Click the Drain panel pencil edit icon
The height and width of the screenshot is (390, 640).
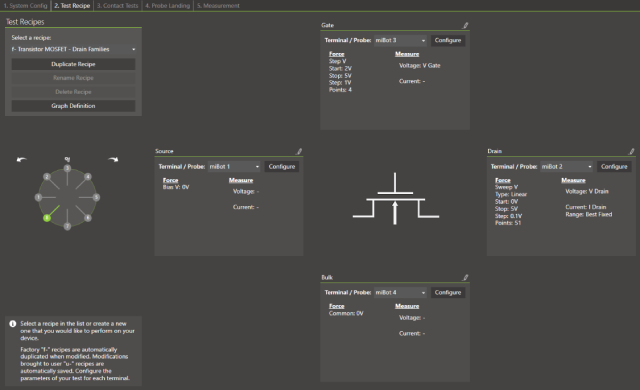coord(631,151)
